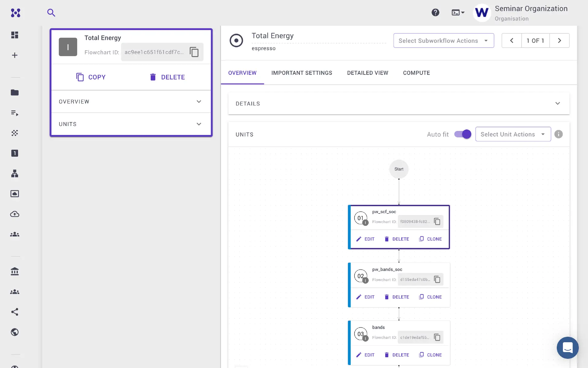Switch to Important Settings tab
The height and width of the screenshot is (368, 588).
click(301, 73)
